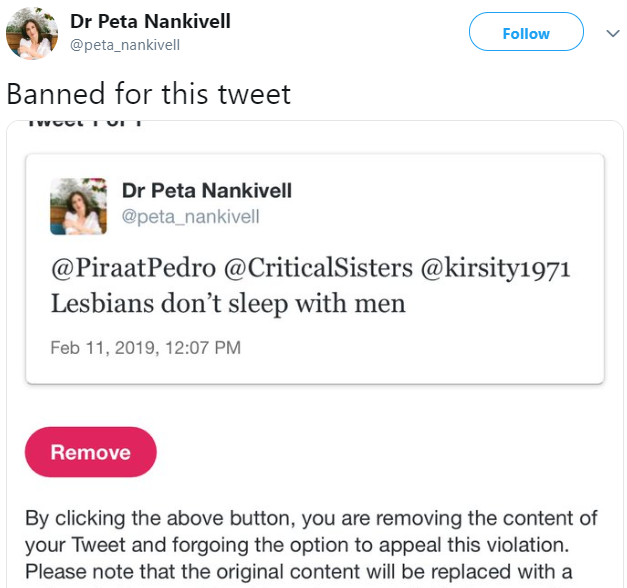Screen dimensions: 627x588
Task: Click the paragraph starting "By clicking the above button"
Action: pyautogui.click(x=312, y=518)
